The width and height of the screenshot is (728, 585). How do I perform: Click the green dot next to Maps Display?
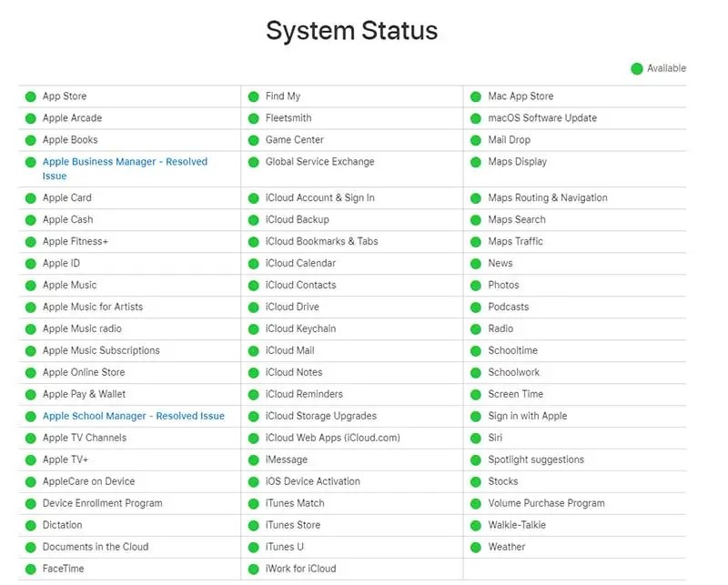(475, 161)
